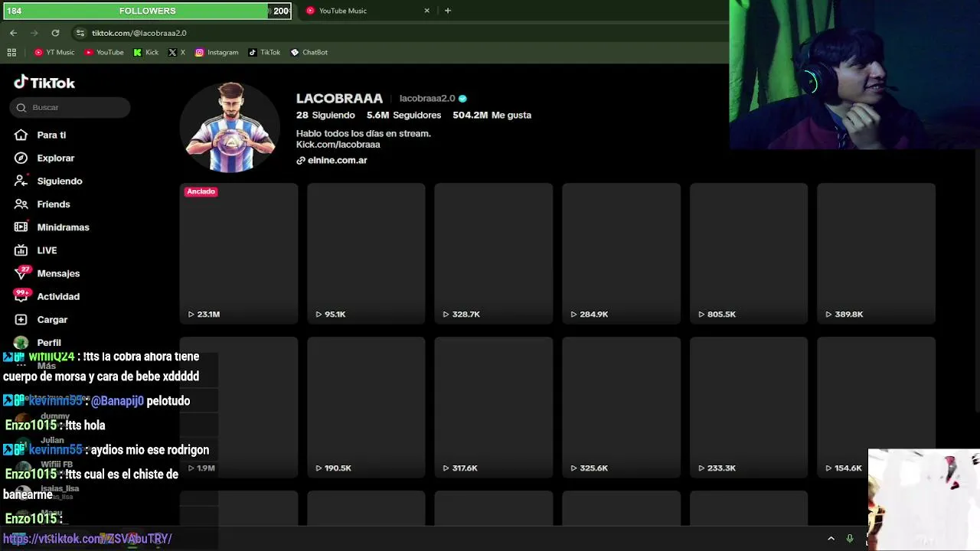Open the apps grid in bookmarks bar
Image resolution: width=980 pixels, height=551 pixels.
(11, 52)
